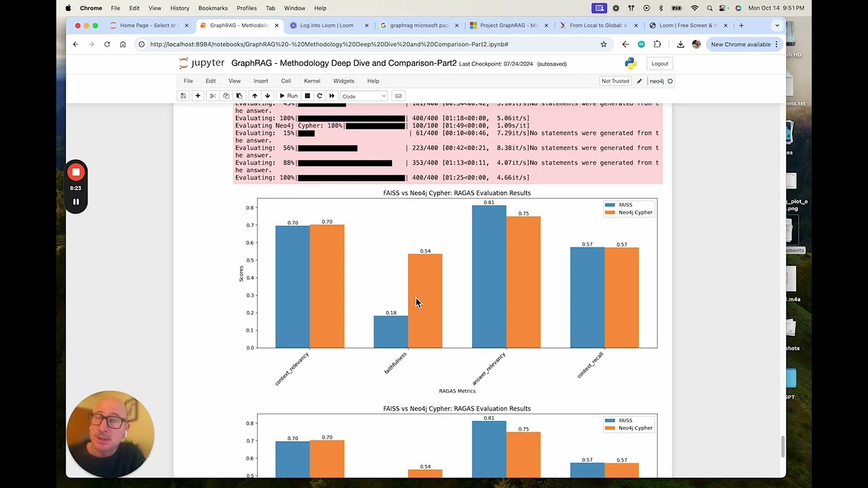The width and height of the screenshot is (868, 488).
Task: Switch to the From Local to Global tab
Action: 599,26
